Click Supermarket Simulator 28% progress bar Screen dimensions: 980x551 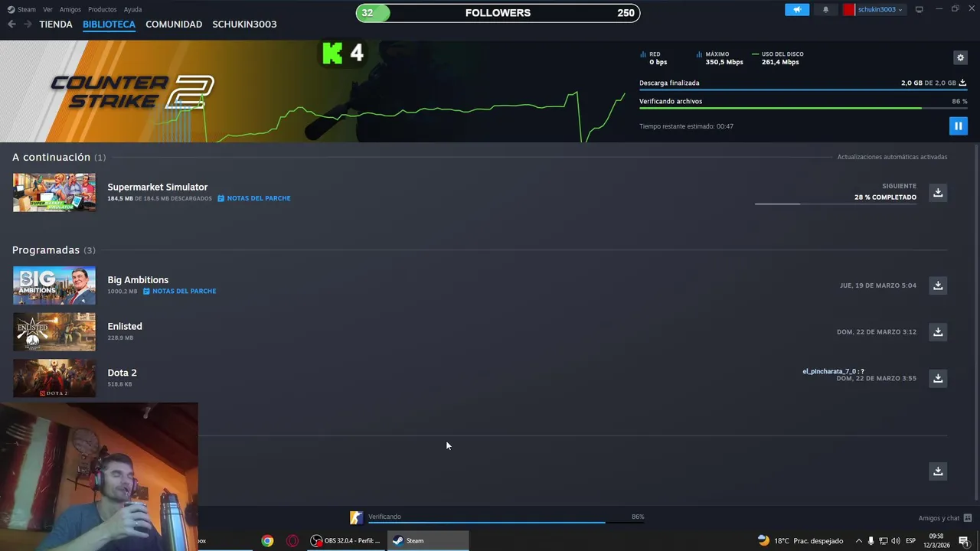click(835, 204)
